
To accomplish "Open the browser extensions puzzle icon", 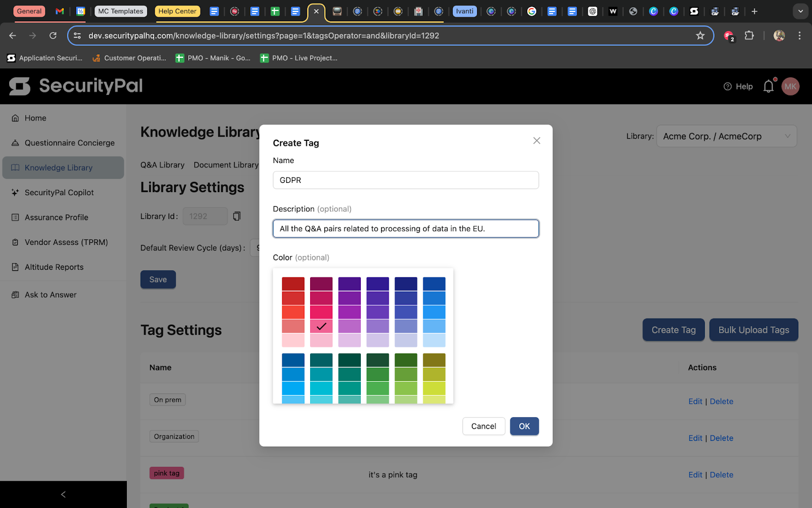I will pyautogui.click(x=749, y=36).
